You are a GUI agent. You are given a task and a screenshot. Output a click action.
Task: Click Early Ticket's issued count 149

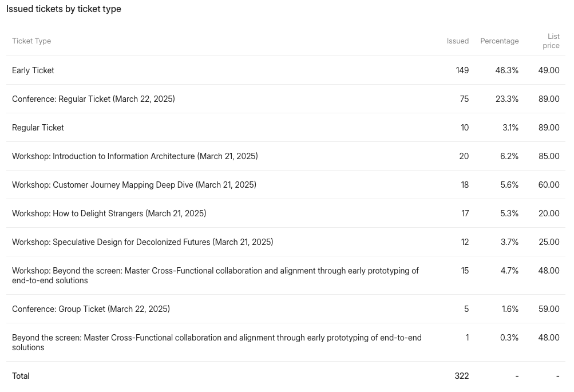point(462,70)
